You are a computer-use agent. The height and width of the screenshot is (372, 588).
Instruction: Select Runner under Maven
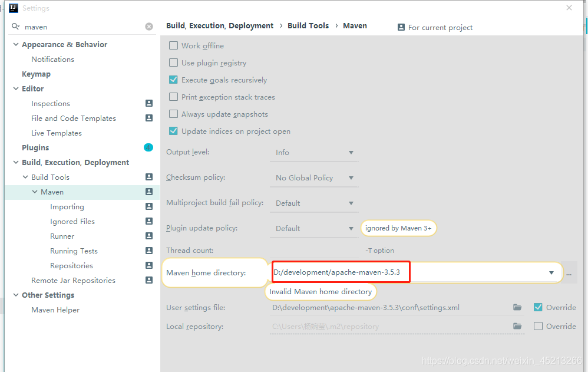point(62,236)
